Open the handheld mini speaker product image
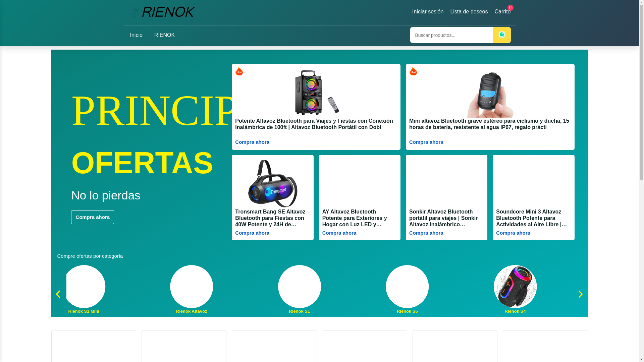Viewport: 644px width, 362px height. [490, 94]
